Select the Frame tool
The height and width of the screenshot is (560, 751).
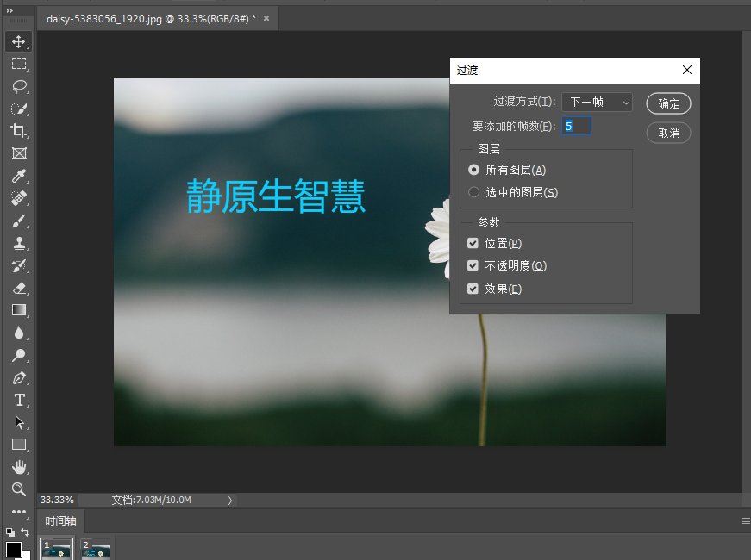pos(19,153)
